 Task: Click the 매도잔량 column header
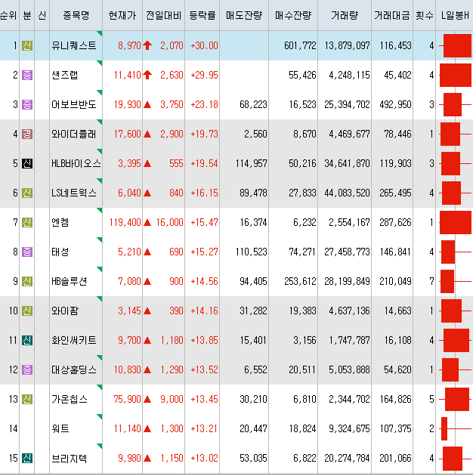[x=244, y=15]
